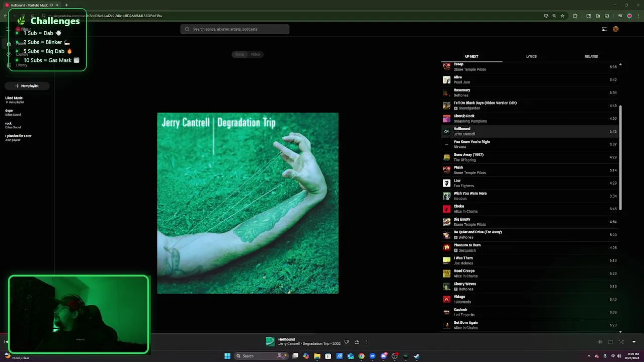Click the small album thumbnail in player bar

(270, 342)
